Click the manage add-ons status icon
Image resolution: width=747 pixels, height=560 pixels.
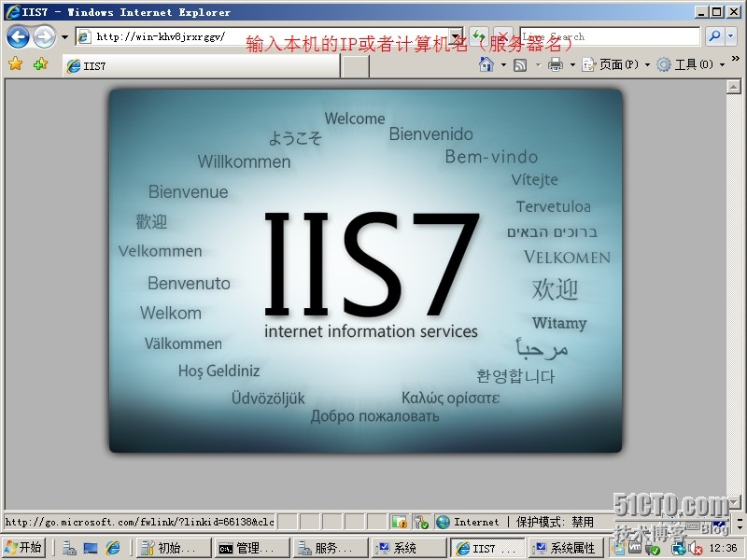(x=421, y=522)
